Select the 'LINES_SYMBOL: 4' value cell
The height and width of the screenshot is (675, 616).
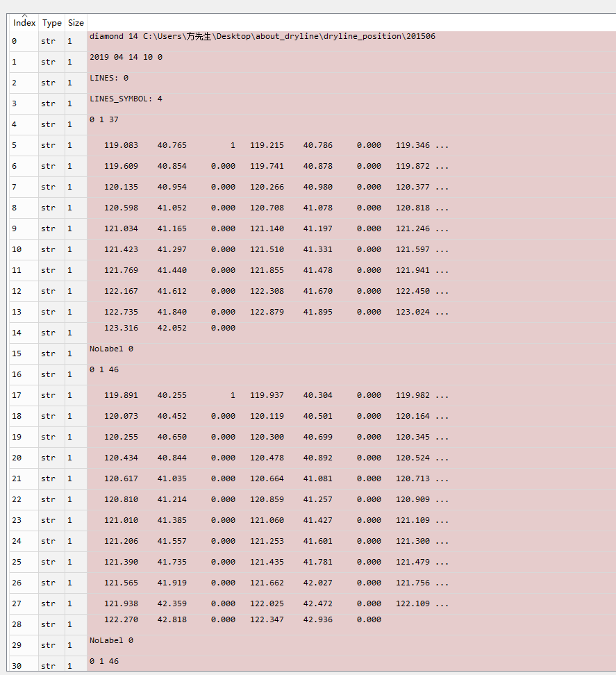click(351, 103)
